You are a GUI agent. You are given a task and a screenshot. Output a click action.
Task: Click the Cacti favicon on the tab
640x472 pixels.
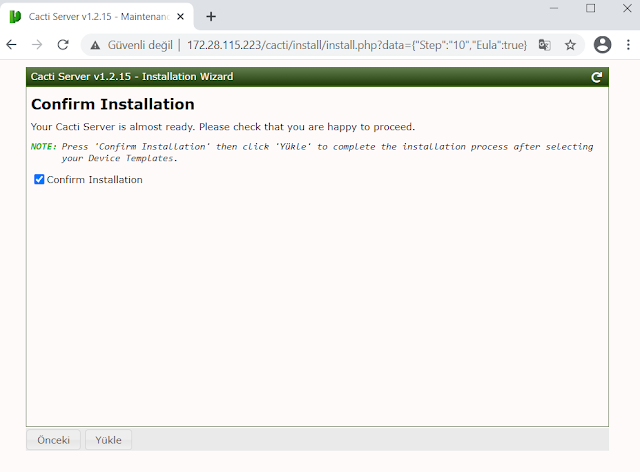pos(15,17)
